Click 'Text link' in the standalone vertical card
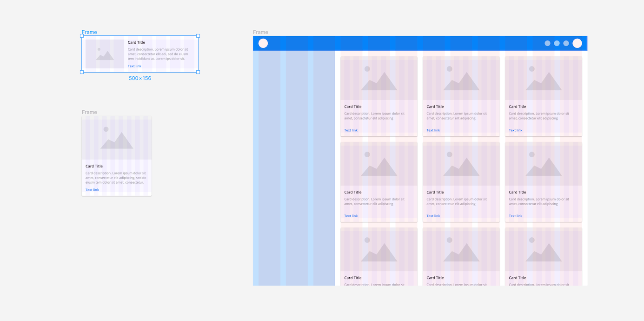 click(x=92, y=190)
